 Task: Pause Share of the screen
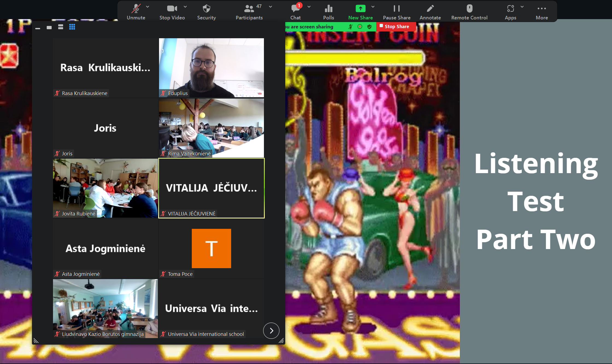tap(396, 9)
